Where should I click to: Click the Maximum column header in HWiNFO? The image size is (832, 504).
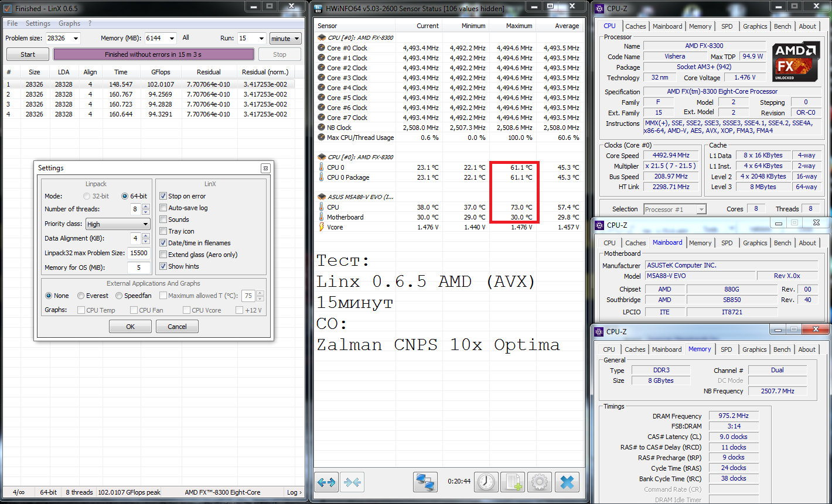[x=513, y=26]
